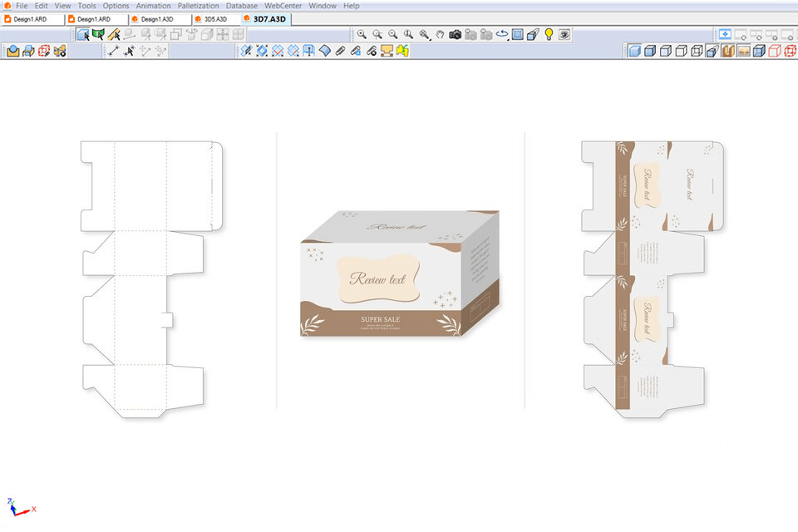Switch to the 3D5.A3D document tab

tap(214, 18)
